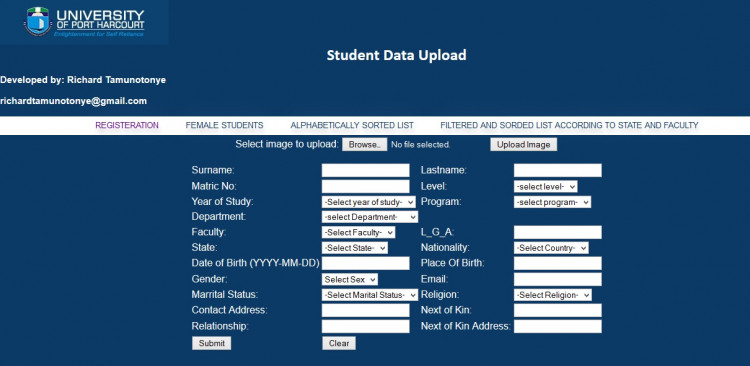Submit the student registration form
Screen dimensions: 750x366
point(211,343)
